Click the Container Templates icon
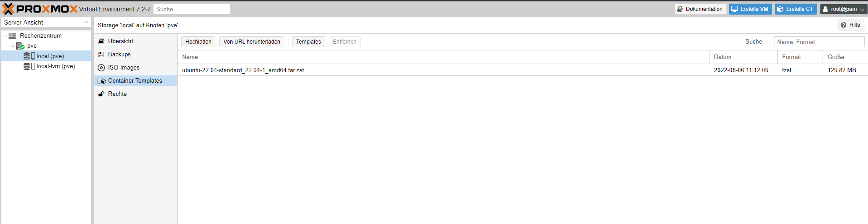This screenshot has width=868, height=224. 102,81
